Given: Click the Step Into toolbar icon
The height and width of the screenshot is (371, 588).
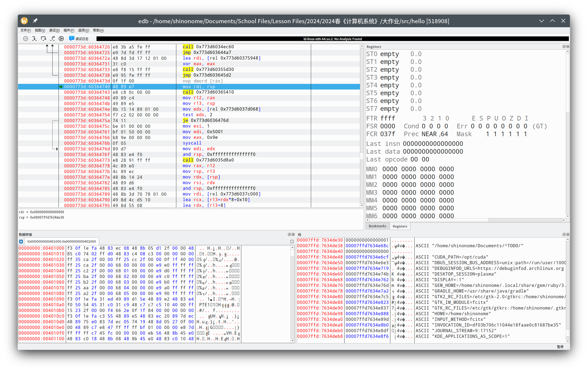Looking at the screenshot, I should [34, 39].
